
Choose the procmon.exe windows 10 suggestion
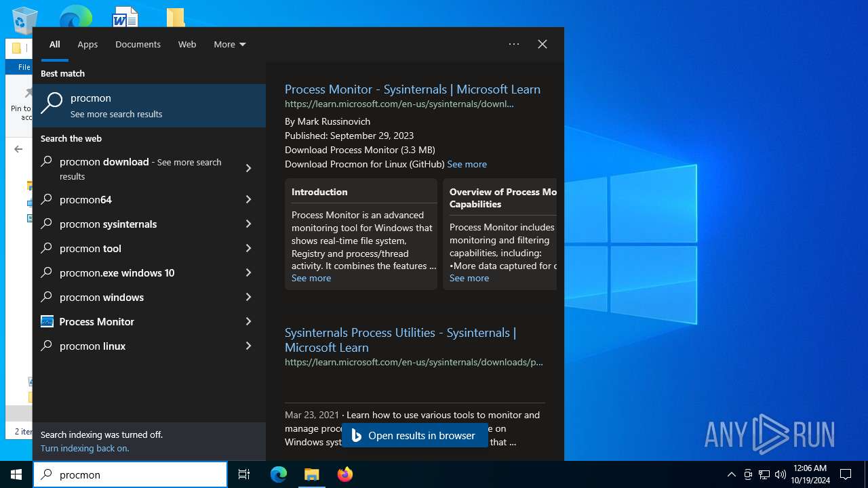(x=133, y=272)
